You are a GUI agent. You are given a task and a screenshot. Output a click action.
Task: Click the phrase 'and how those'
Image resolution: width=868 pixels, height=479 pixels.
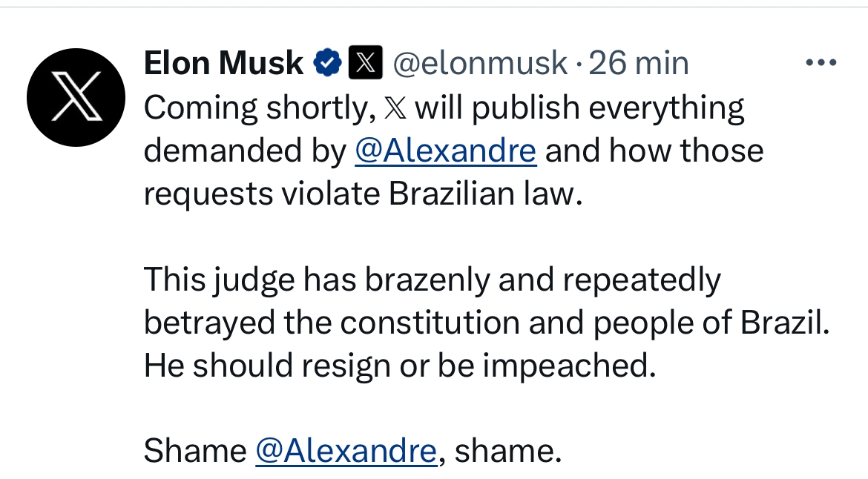pyautogui.click(x=654, y=151)
